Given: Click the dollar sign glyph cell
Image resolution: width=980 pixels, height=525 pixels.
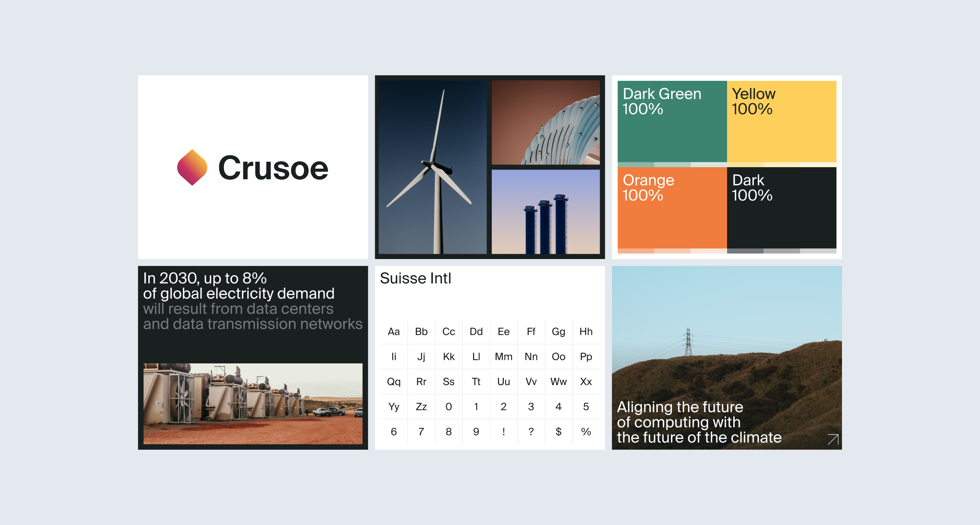Looking at the screenshot, I should [558, 431].
